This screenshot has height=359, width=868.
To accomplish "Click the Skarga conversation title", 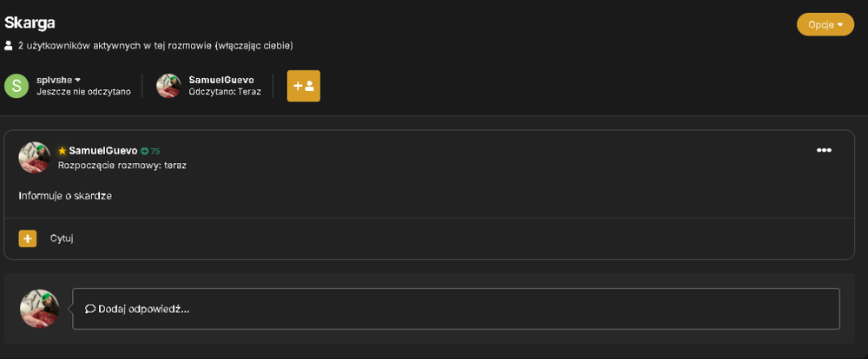I will (x=30, y=23).
